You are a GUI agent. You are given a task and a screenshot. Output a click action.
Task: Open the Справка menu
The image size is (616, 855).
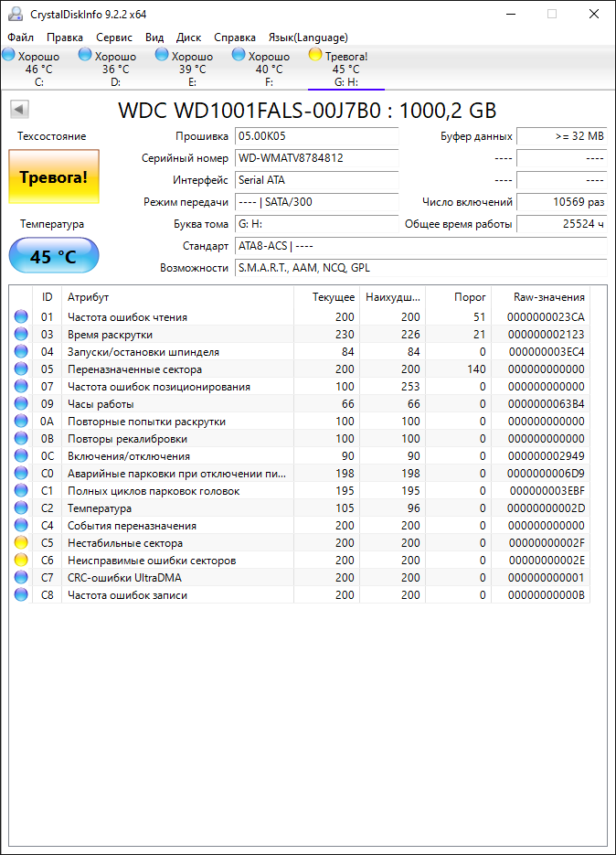[234, 37]
